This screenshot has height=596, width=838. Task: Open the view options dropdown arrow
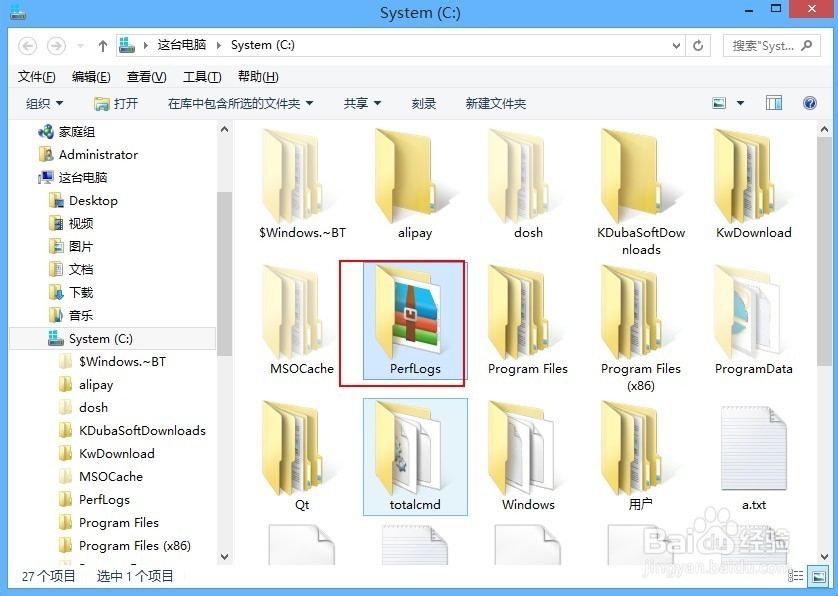point(741,103)
